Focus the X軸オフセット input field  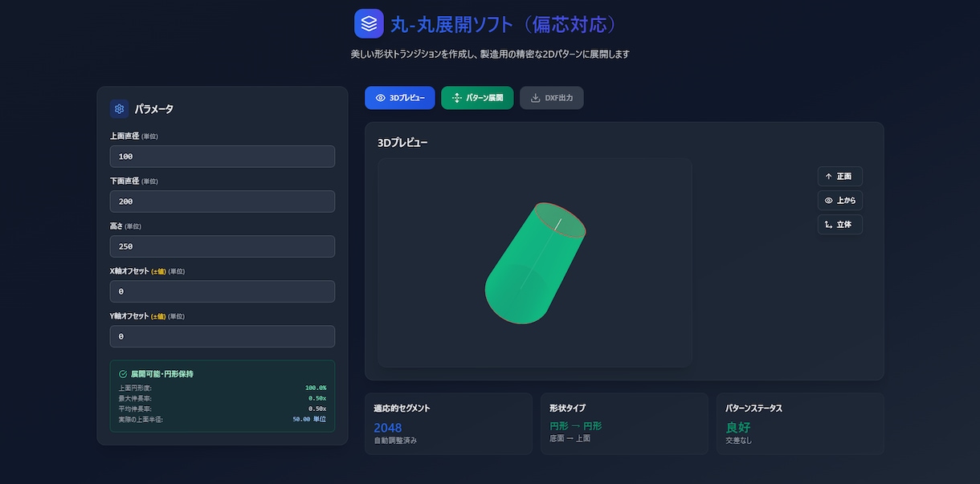tap(223, 291)
